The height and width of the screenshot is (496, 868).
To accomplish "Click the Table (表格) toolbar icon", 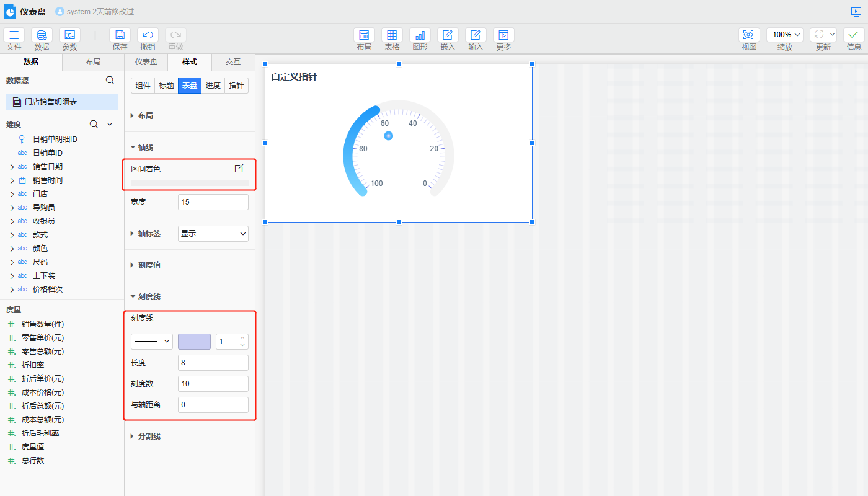I will coord(392,35).
